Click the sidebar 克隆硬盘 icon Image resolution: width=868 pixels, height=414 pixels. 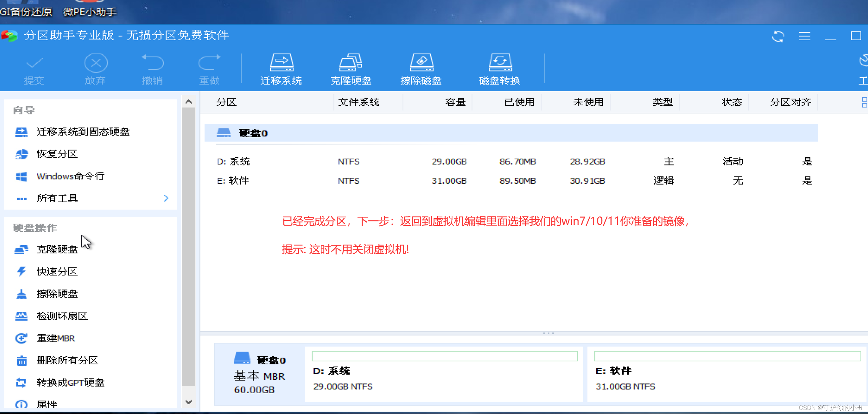21,249
